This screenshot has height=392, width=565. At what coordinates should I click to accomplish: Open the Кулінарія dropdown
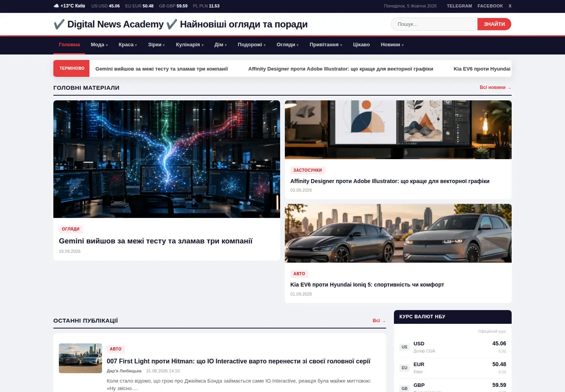point(190,45)
